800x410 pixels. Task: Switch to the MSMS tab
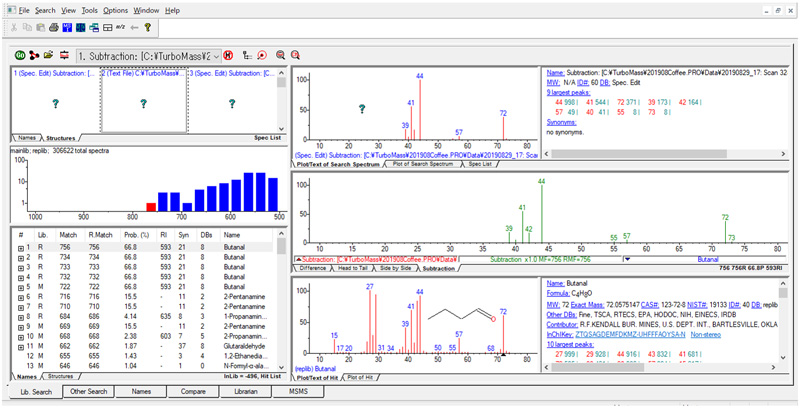pyautogui.click(x=297, y=392)
